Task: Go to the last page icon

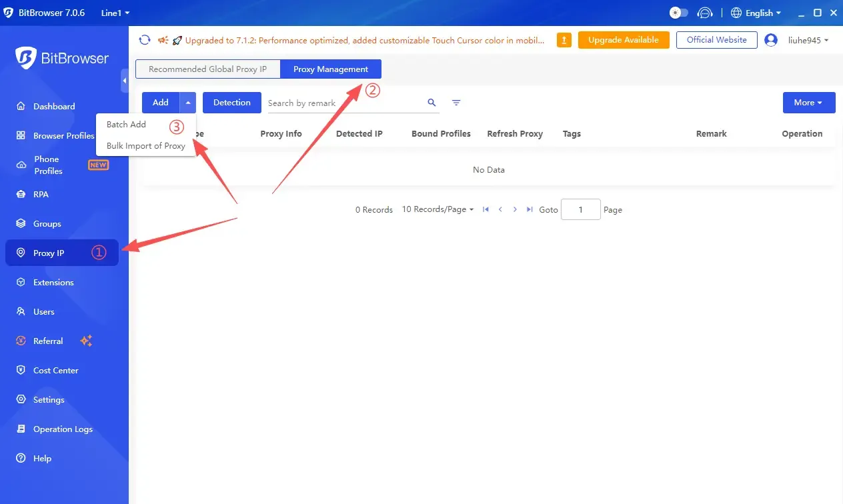Action: pyautogui.click(x=530, y=209)
